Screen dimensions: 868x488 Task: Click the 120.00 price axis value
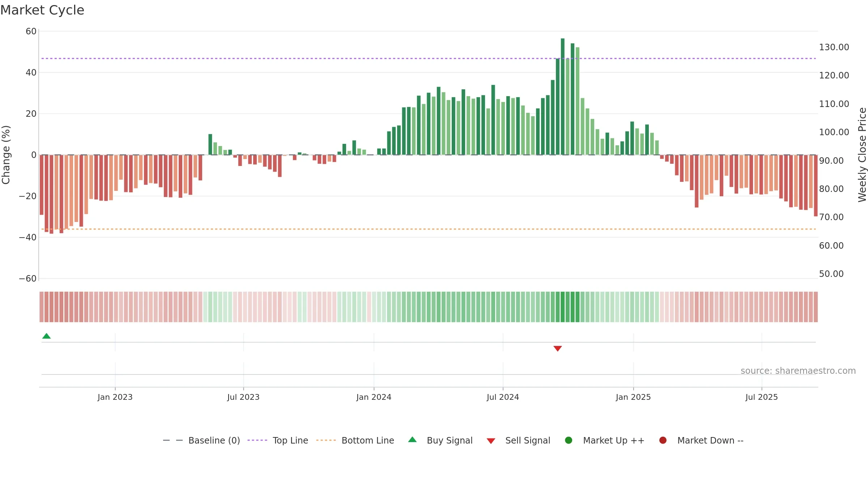(834, 76)
